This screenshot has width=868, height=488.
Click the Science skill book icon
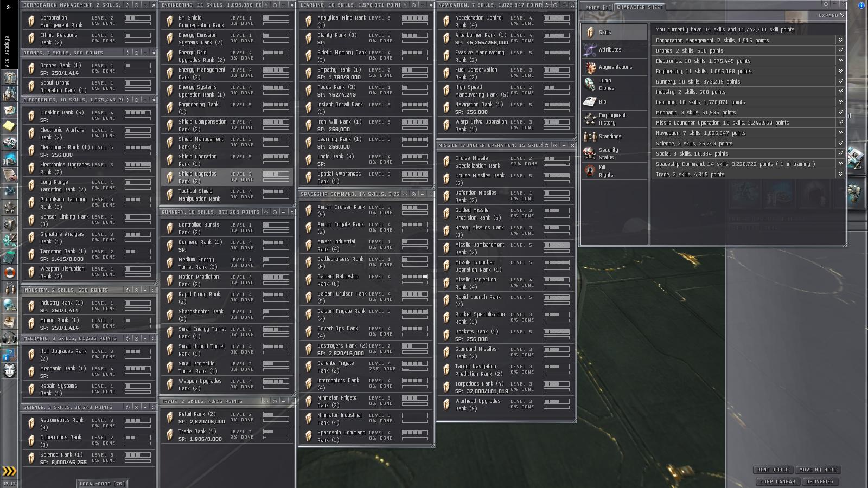pos(31,458)
